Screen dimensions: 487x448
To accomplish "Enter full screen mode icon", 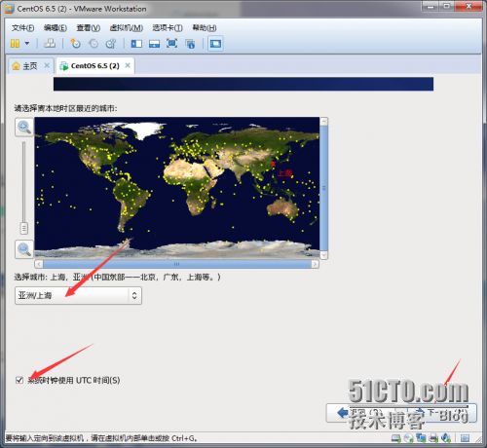I will 171,44.
